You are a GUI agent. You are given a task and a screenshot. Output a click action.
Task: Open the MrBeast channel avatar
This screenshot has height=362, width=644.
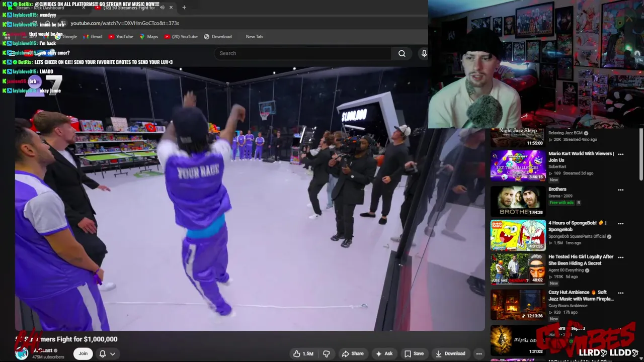click(x=21, y=353)
